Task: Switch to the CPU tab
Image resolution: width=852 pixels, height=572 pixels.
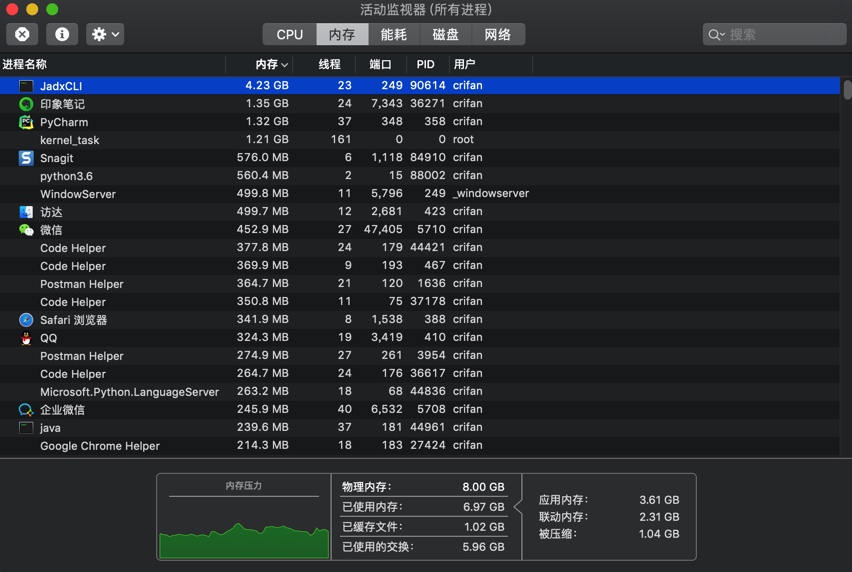Action: [289, 34]
